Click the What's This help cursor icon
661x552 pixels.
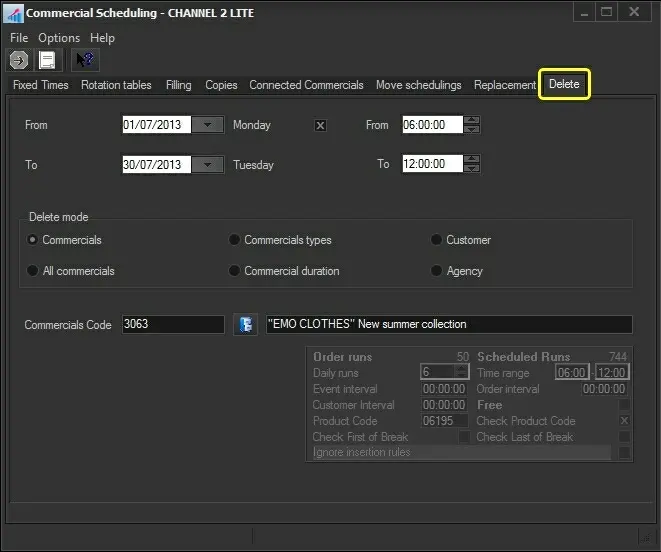point(85,60)
